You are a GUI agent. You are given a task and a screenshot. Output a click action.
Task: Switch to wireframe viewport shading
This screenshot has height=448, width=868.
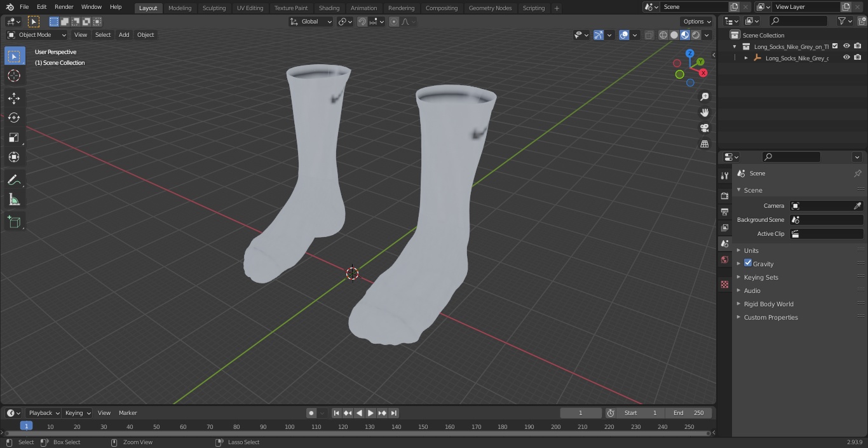click(663, 35)
